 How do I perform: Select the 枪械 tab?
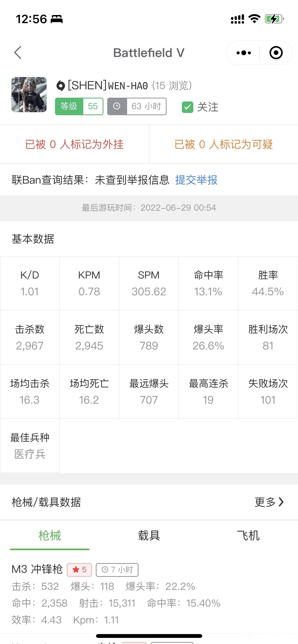click(50, 535)
